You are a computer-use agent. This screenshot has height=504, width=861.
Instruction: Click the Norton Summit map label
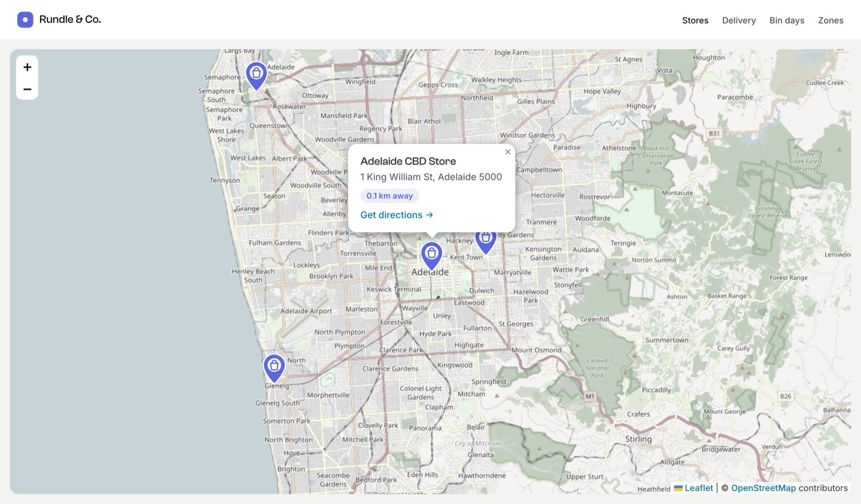pyautogui.click(x=654, y=260)
